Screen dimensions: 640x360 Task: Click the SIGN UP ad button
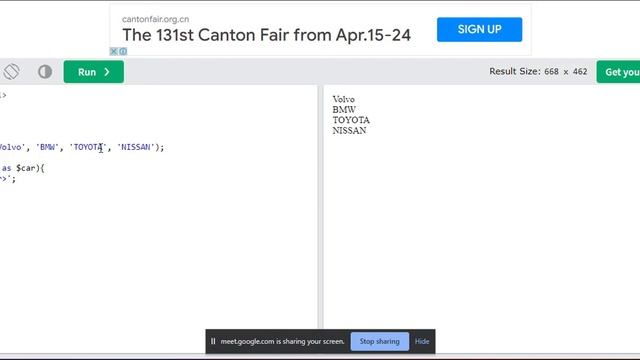[479, 29]
